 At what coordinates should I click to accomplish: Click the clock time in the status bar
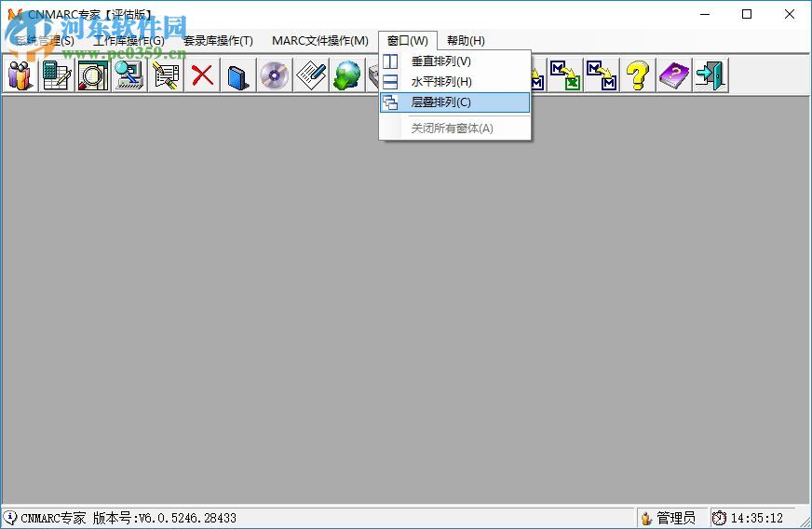click(756, 518)
